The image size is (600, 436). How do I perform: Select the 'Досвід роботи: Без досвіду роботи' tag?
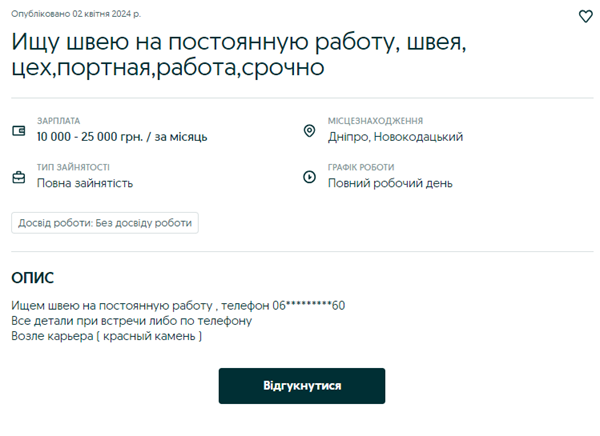(105, 222)
